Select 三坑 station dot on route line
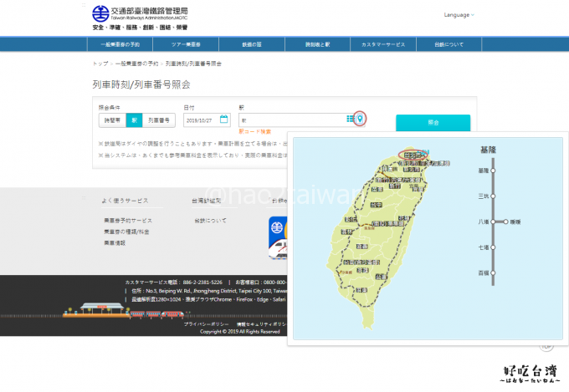569x392 pixels. tap(494, 196)
